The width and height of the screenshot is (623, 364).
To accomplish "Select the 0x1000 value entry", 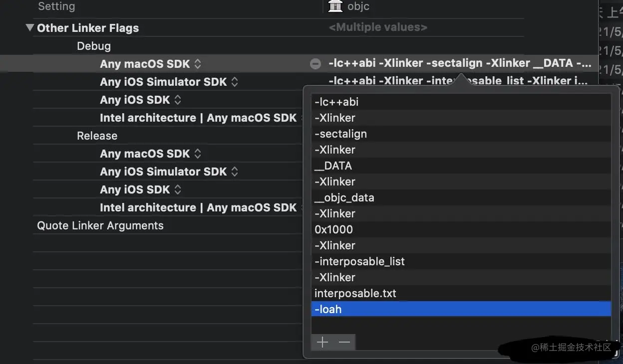I will (333, 229).
